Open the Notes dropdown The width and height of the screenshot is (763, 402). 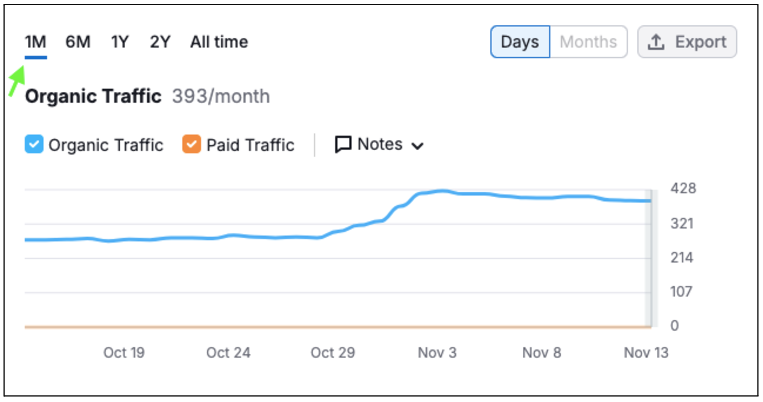379,144
